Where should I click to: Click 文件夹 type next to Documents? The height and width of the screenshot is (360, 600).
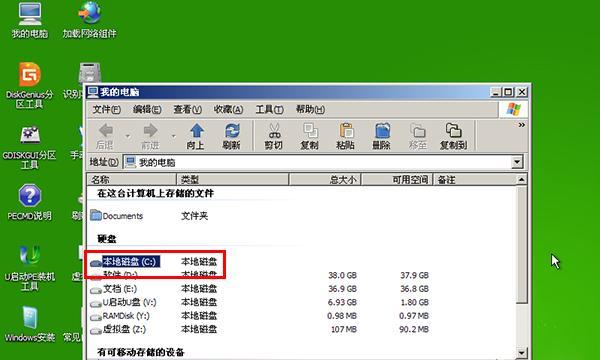point(194,216)
